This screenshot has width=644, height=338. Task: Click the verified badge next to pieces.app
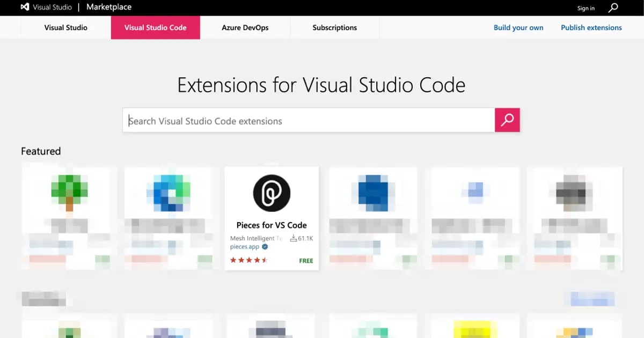[265, 247]
